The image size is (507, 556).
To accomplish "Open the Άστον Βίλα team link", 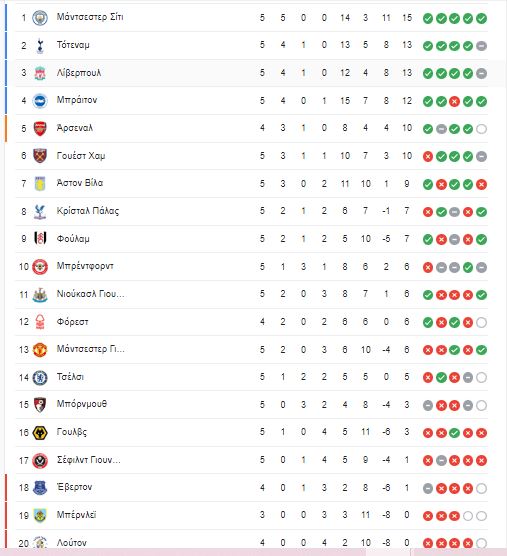I will pyautogui.click(x=80, y=183).
